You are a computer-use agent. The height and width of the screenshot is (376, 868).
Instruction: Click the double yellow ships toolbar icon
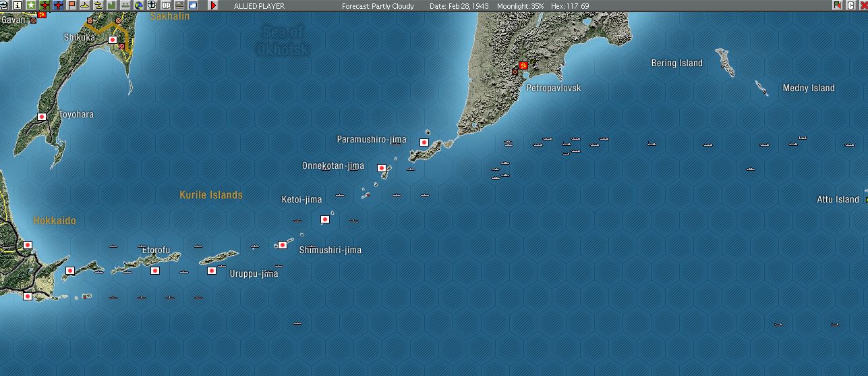[98, 5]
